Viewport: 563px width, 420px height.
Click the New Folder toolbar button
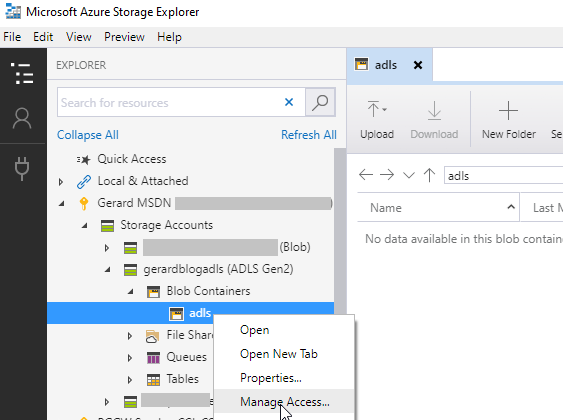508,120
